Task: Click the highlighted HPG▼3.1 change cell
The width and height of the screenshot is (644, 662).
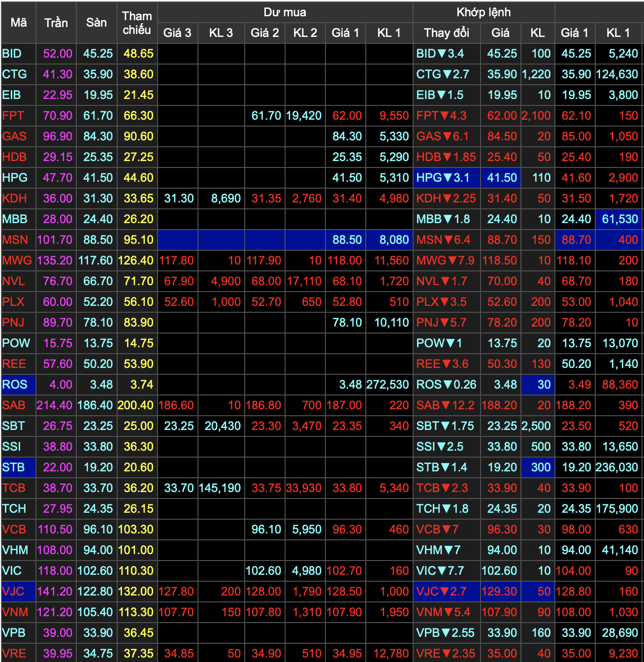Action: pyautogui.click(x=447, y=178)
